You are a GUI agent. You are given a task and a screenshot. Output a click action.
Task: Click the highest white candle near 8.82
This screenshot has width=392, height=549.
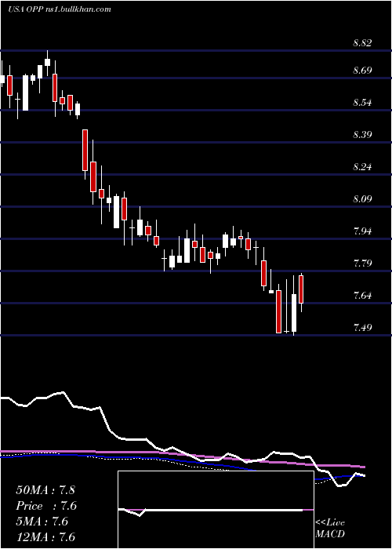coord(48,62)
